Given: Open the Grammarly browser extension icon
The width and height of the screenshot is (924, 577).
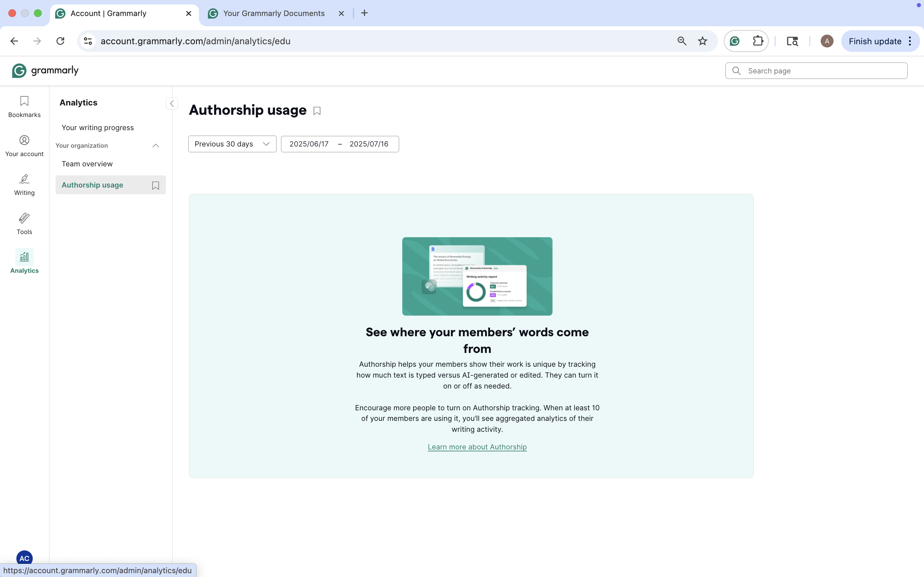Looking at the screenshot, I should click(734, 41).
